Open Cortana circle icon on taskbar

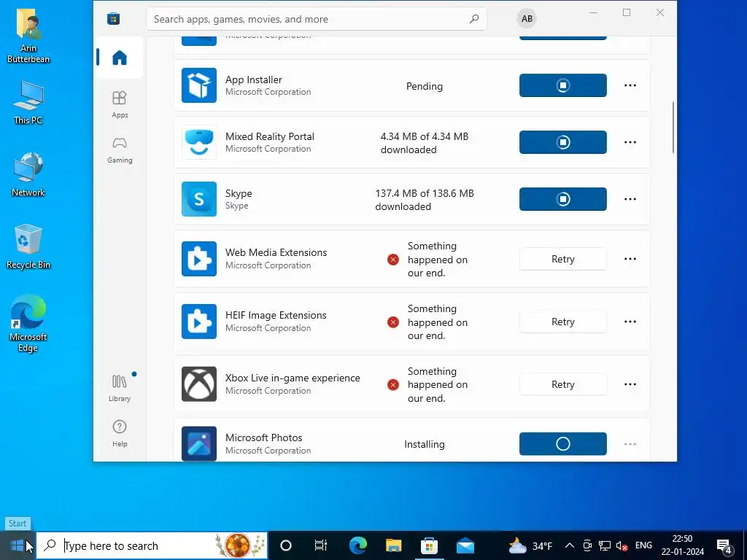point(286,545)
